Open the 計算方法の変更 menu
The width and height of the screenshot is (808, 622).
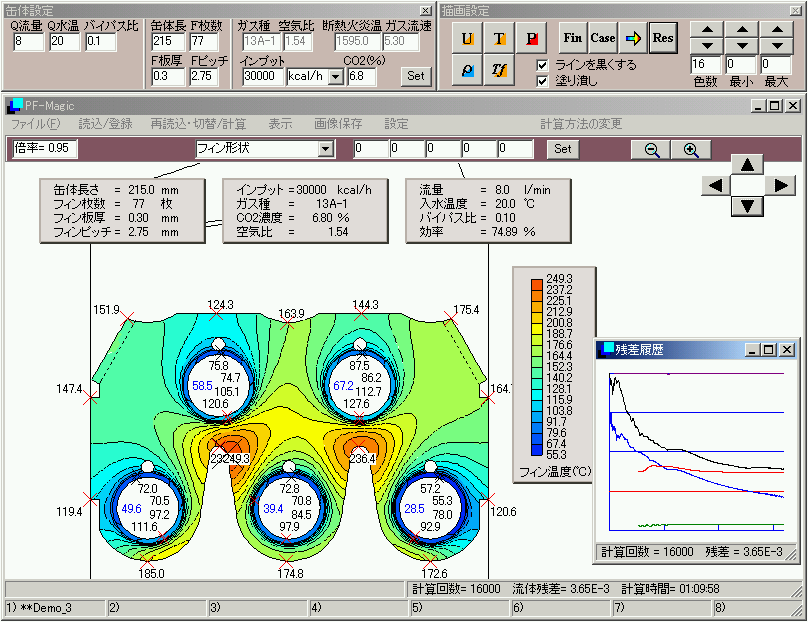(x=580, y=124)
